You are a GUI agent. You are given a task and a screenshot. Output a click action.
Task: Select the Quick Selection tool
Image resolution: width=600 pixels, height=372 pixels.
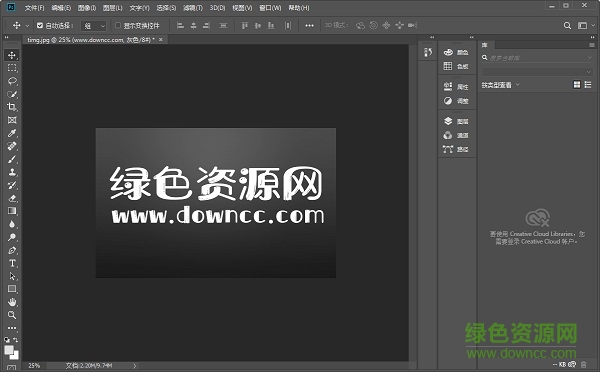tap(12, 94)
